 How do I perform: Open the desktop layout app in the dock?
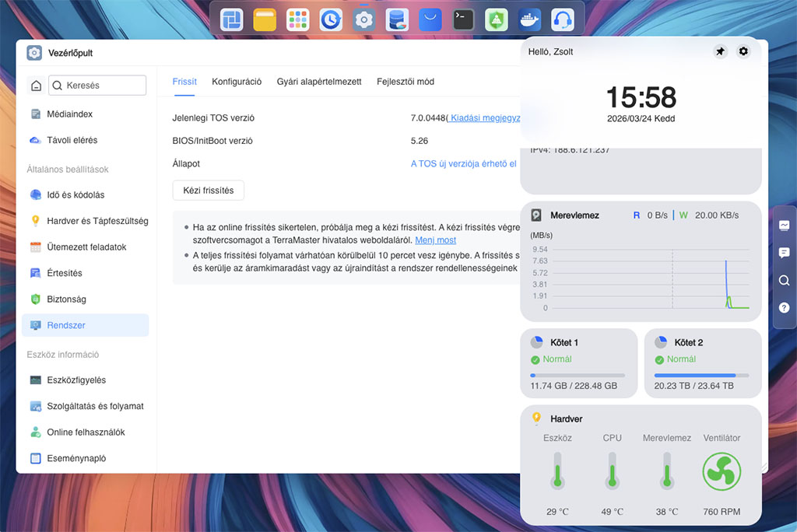point(231,19)
